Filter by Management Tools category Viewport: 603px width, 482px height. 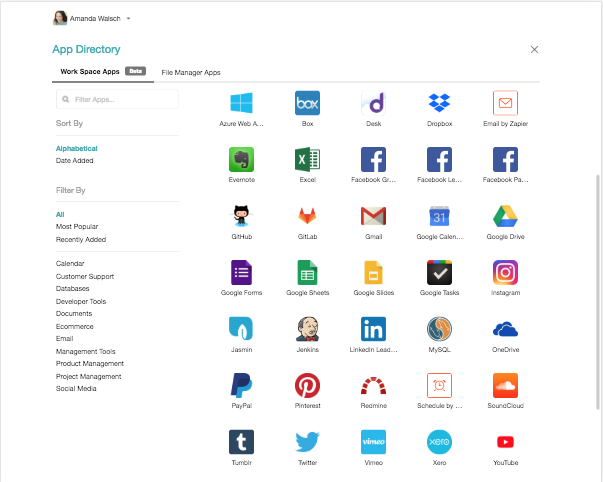tap(85, 351)
